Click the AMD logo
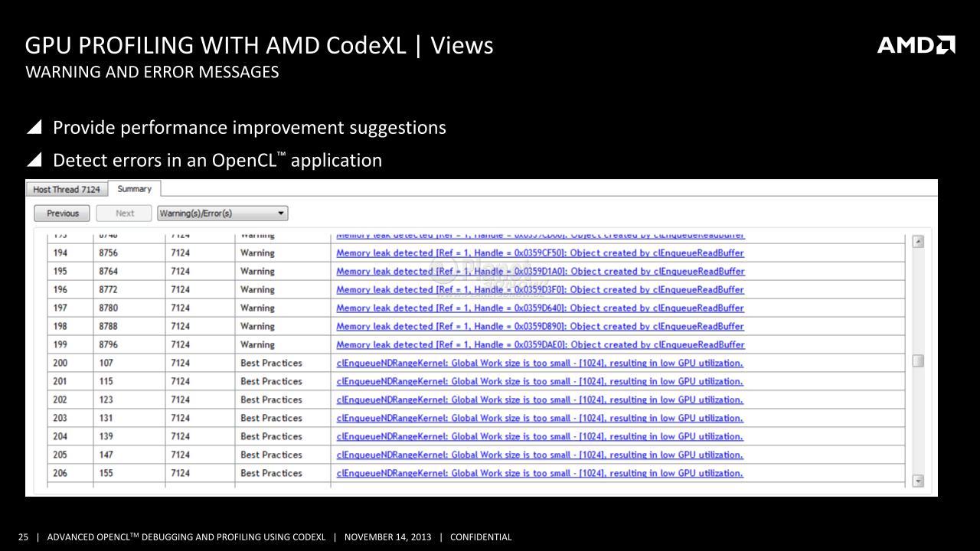The image size is (980, 551). [916, 45]
